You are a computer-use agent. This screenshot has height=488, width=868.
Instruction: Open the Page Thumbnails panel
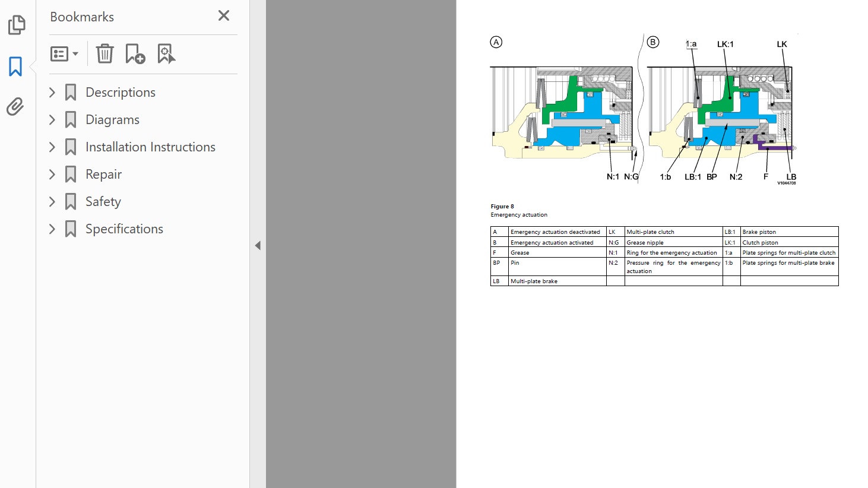click(x=17, y=25)
